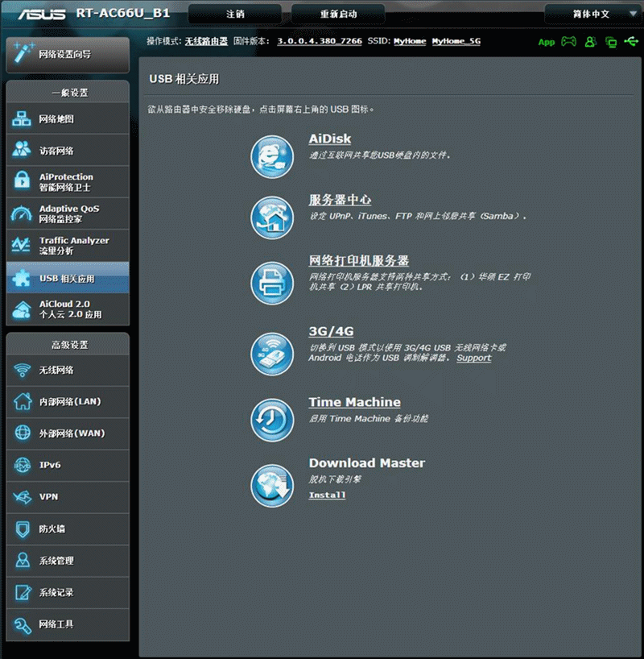Click the green App link in header
644x659 pixels.
point(546,42)
